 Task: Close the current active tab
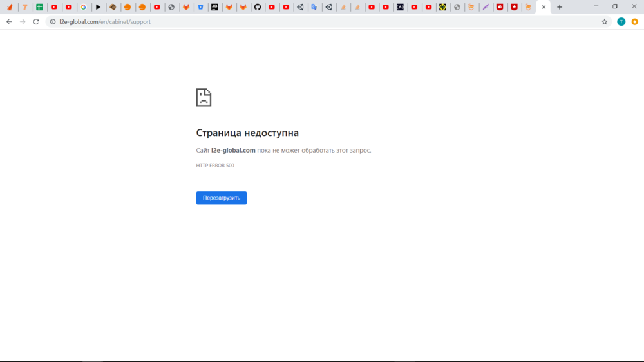pyautogui.click(x=544, y=7)
